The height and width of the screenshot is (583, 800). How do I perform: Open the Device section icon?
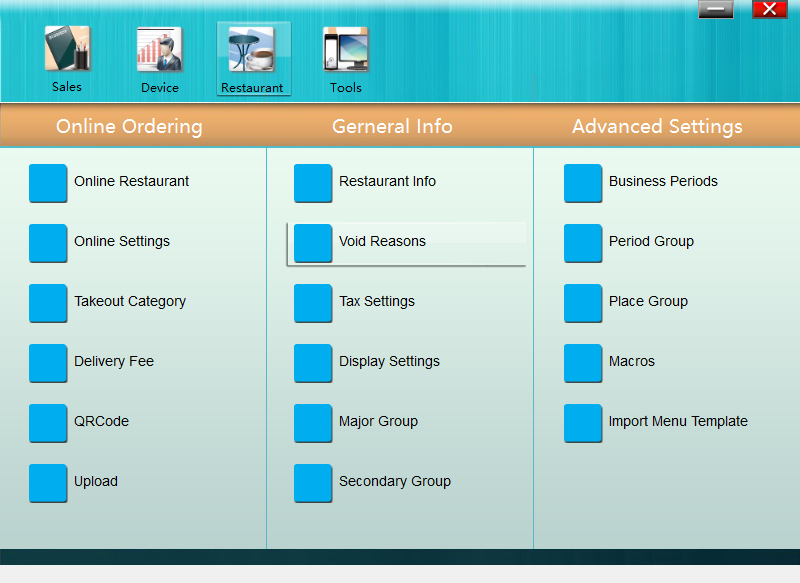[x=160, y=49]
